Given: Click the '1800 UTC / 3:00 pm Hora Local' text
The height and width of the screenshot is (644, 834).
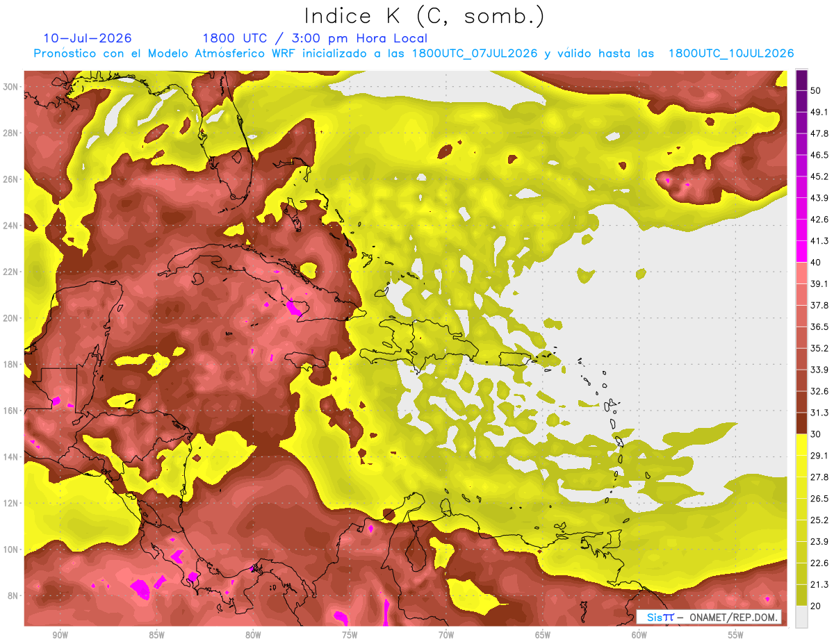Looking at the screenshot, I should pyautogui.click(x=315, y=38).
